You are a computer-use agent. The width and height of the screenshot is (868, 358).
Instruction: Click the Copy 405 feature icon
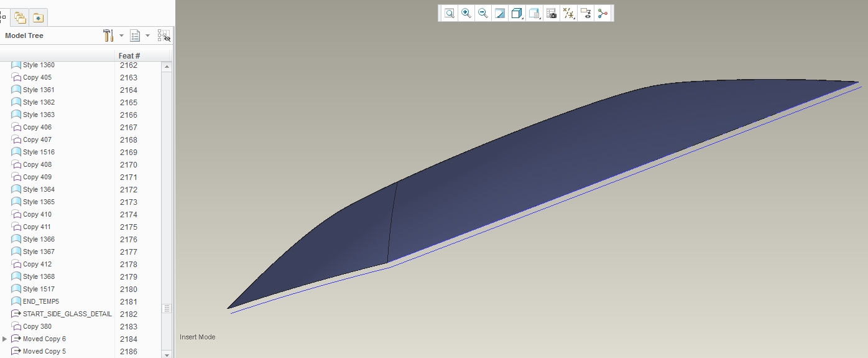click(x=16, y=77)
